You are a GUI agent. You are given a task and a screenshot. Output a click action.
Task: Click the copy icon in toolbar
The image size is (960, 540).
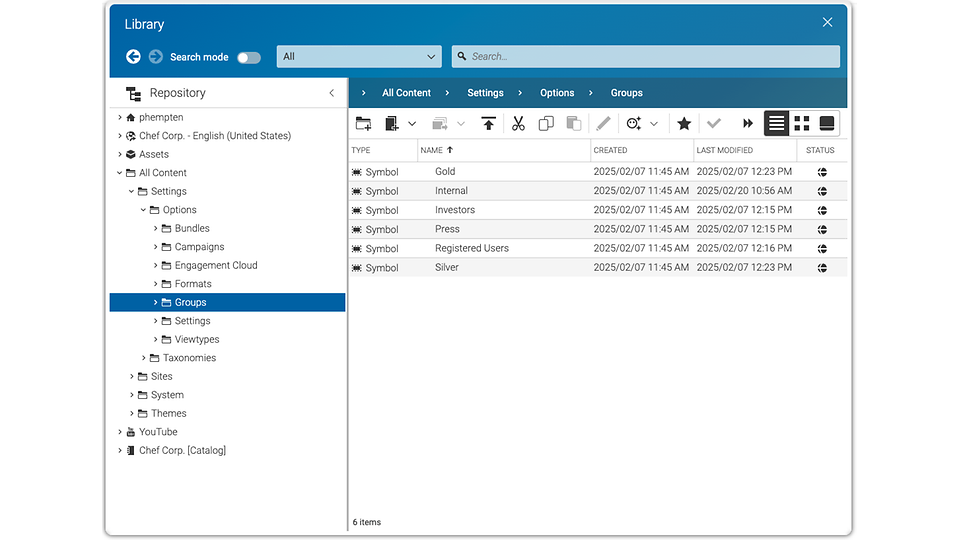[546, 124]
